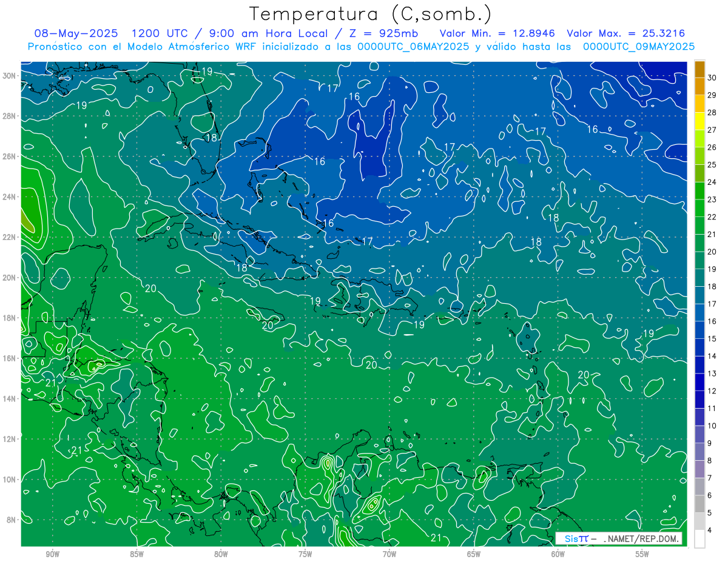Click 'Valor Min. = 12.8946' value
Screen dimensions: 728x562
point(497,33)
